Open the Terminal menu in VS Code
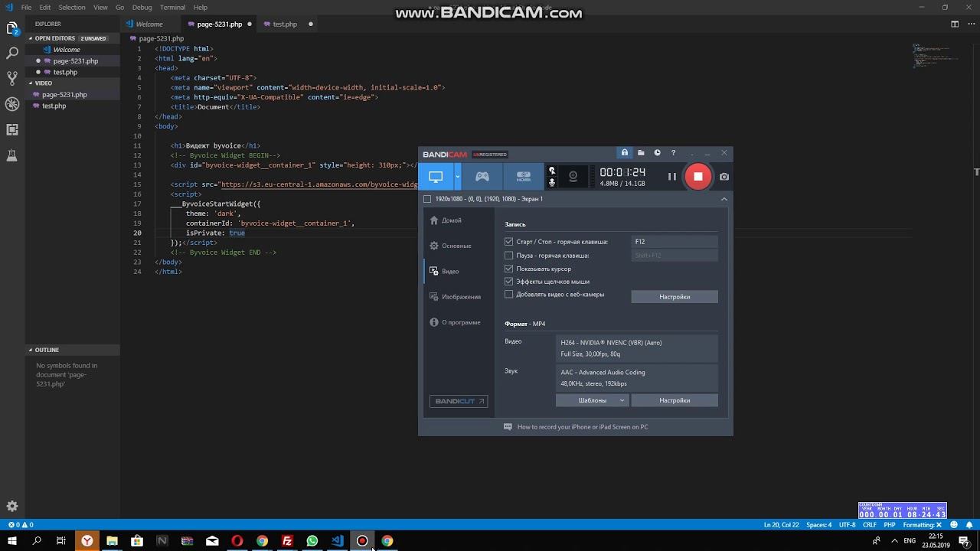 (x=172, y=7)
